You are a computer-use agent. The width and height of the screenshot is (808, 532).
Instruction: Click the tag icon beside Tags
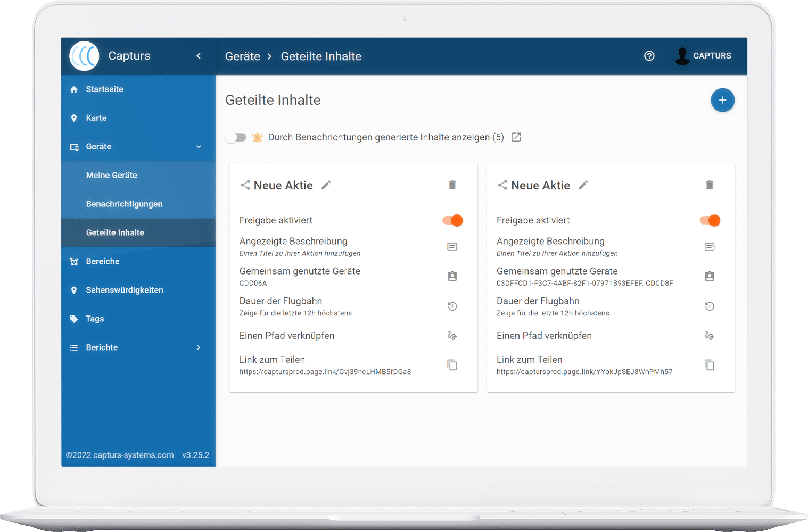(74, 319)
